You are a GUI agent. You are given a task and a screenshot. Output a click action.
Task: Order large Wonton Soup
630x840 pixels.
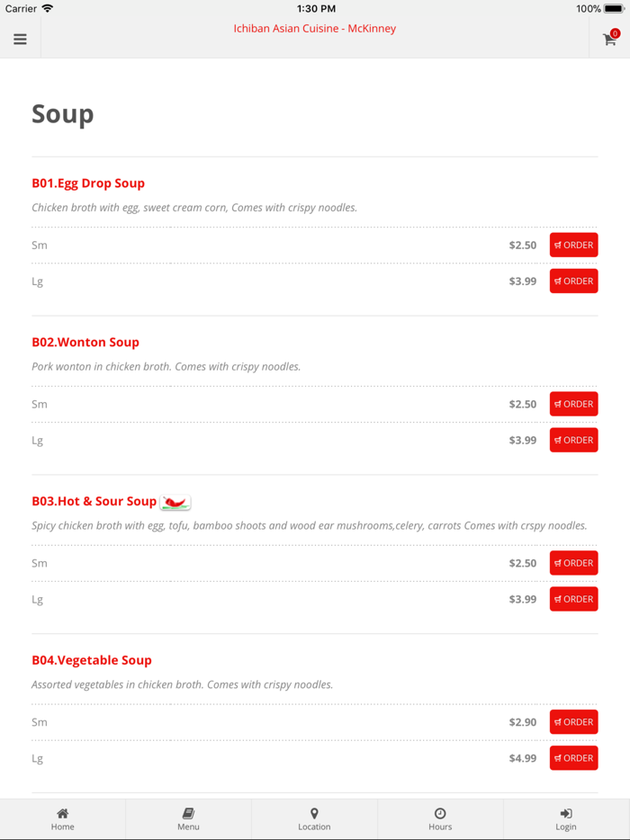tap(573, 441)
